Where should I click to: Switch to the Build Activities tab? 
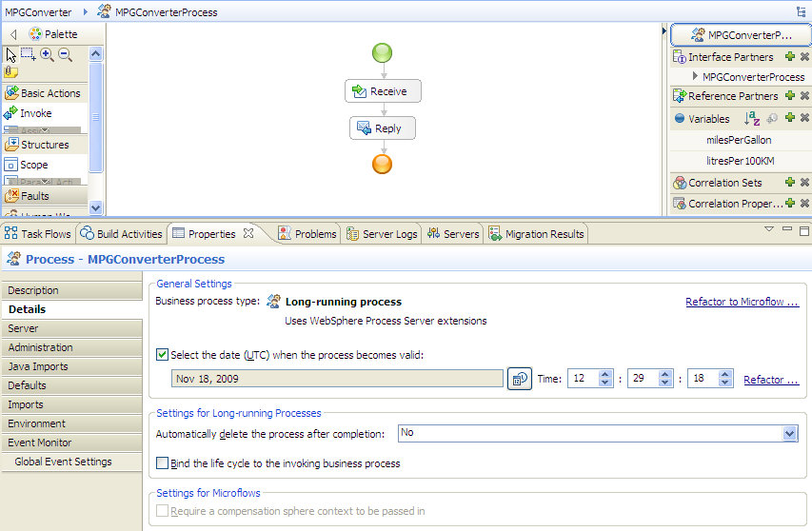121,234
